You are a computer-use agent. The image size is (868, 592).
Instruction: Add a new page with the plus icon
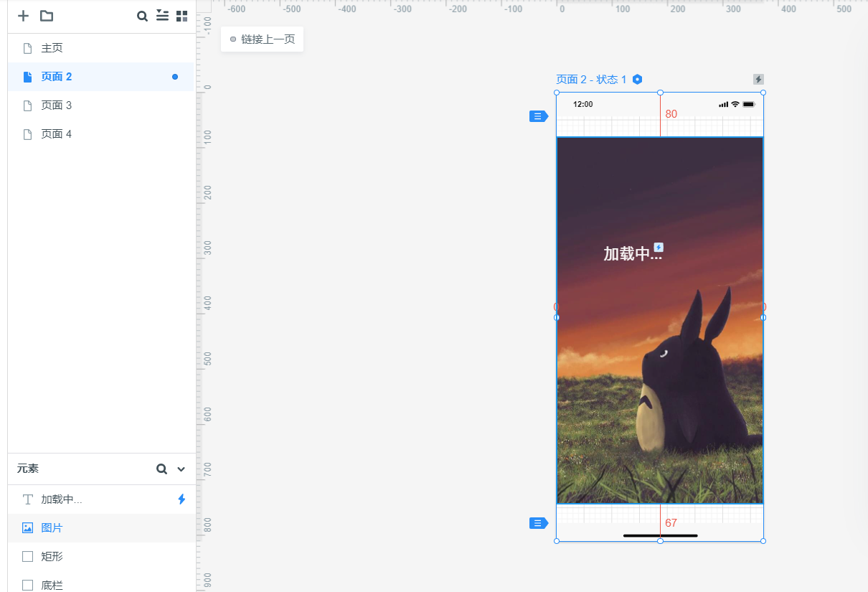(24, 16)
